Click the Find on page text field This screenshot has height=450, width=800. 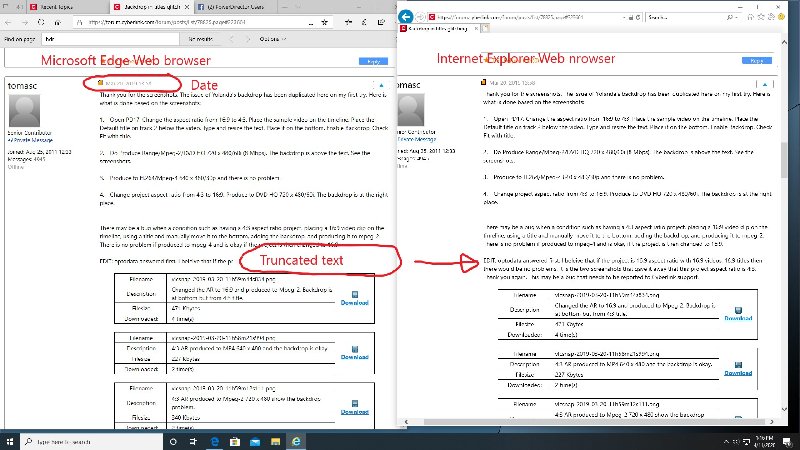(x=111, y=39)
